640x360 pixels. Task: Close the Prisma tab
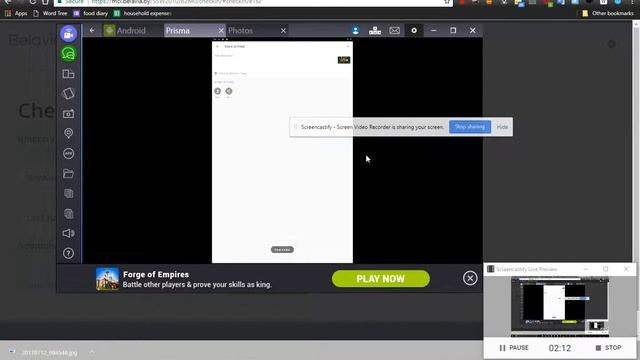(x=221, y=31)
